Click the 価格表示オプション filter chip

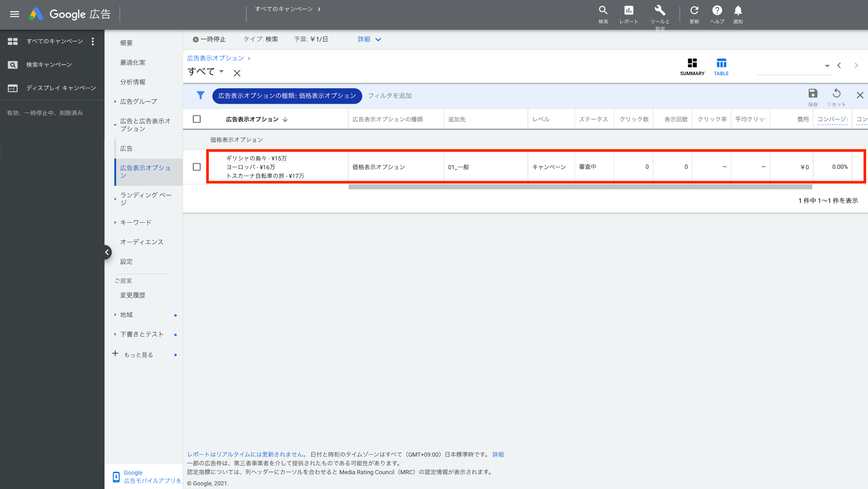[x=287, y=96]
